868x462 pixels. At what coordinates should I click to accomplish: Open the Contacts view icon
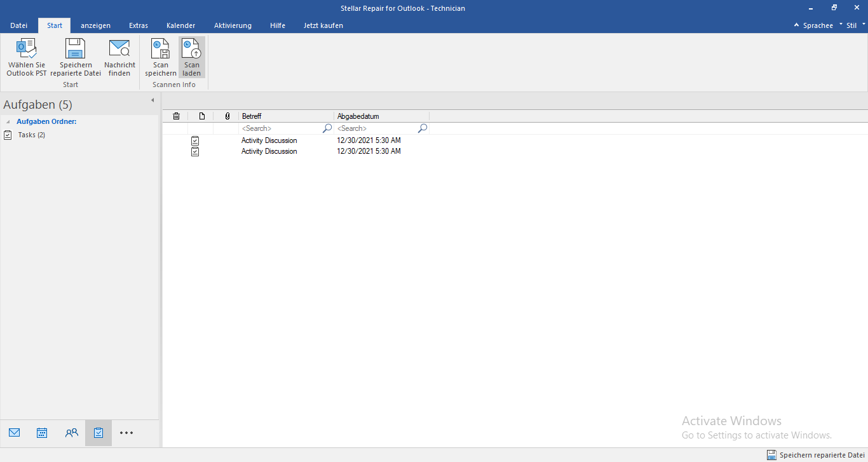(x=71, y=433)
